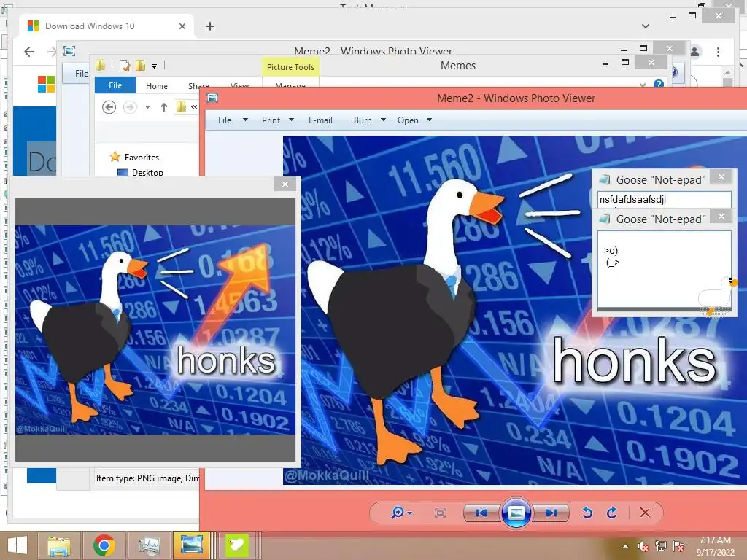Go to previous image in Photo Viewer
Image resolution: width=747 pixels, height=560 pixels.
(x=481, y=513)
